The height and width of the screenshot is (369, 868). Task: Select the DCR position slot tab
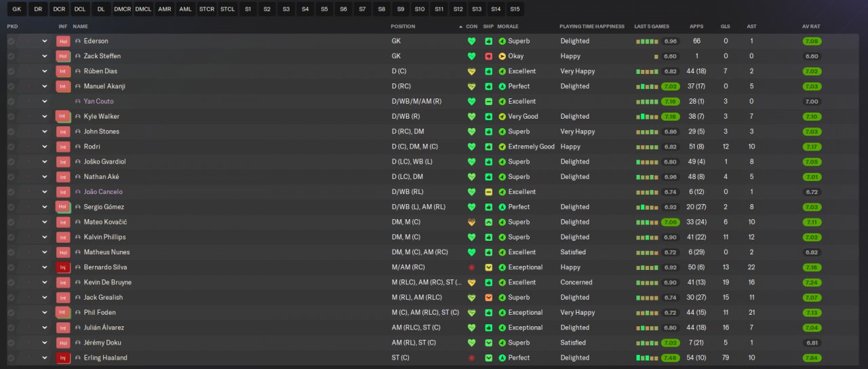click(59, 9)
